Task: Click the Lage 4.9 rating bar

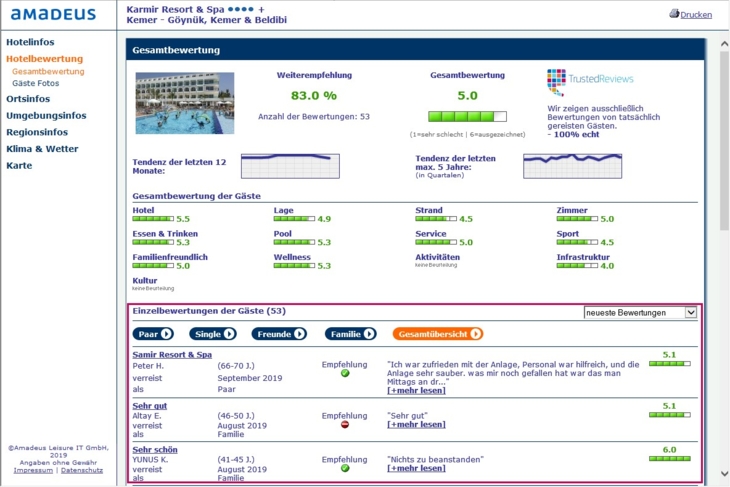Action: (294, 219)
